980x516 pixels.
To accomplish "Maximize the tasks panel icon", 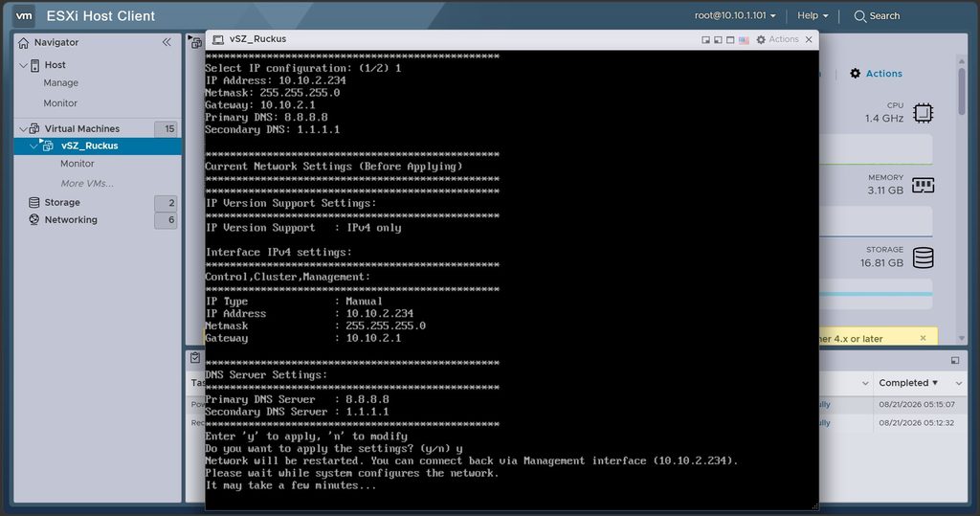I will 955,360.
